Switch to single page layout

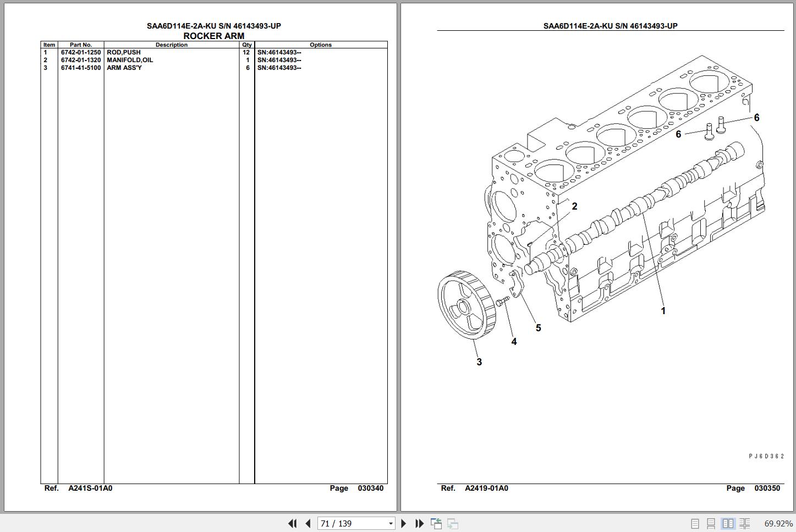pos(695,524)
